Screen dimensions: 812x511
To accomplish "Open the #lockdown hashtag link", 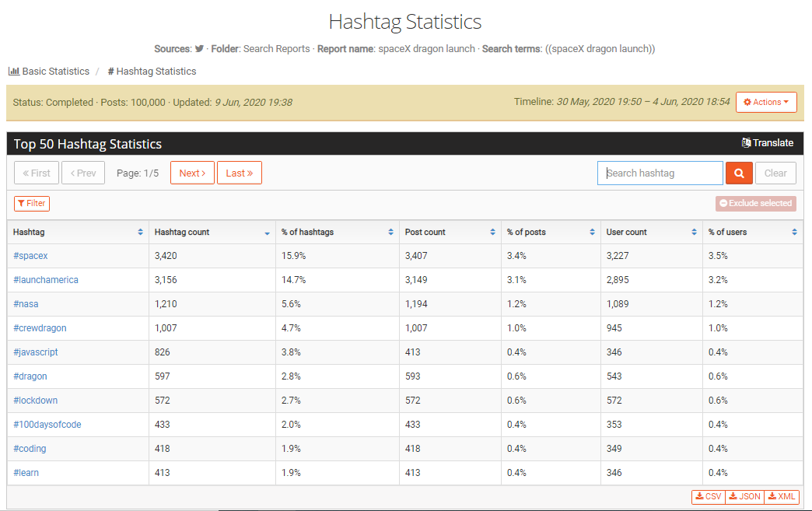I will point(35,401).
